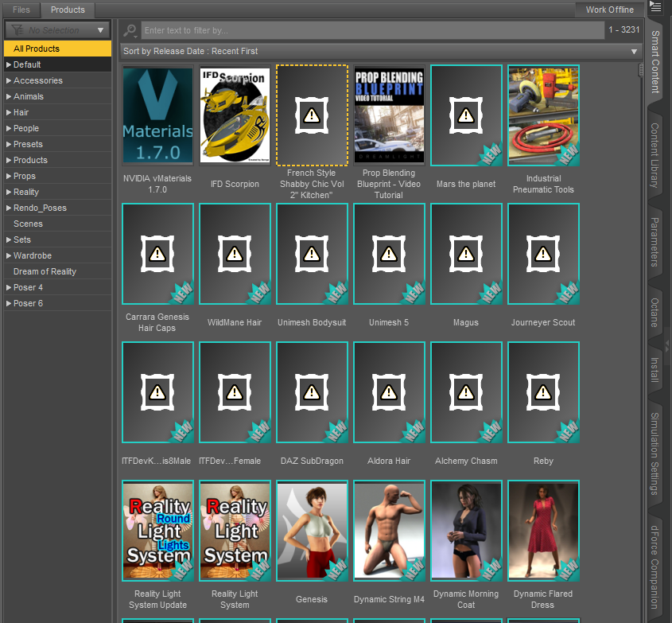Expand the People category

click(9, 128)
